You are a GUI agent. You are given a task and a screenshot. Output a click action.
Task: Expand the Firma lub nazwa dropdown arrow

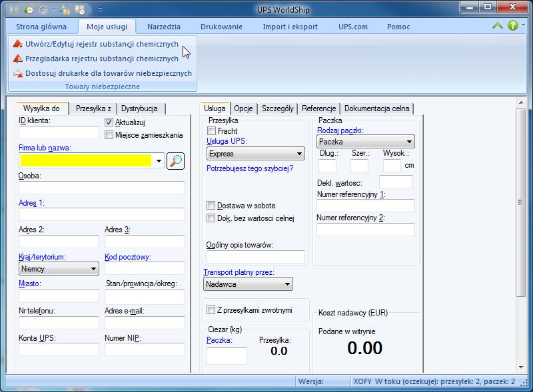coord(159,160)
